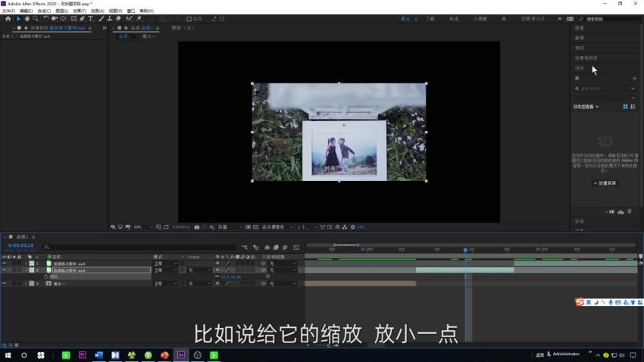Select the Brush tool

101,19
